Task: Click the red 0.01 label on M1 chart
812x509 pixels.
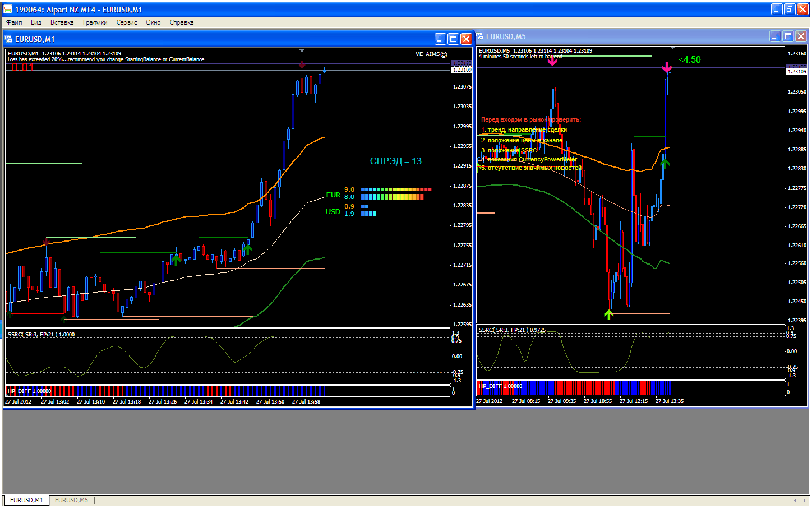Action: [23, 67]
